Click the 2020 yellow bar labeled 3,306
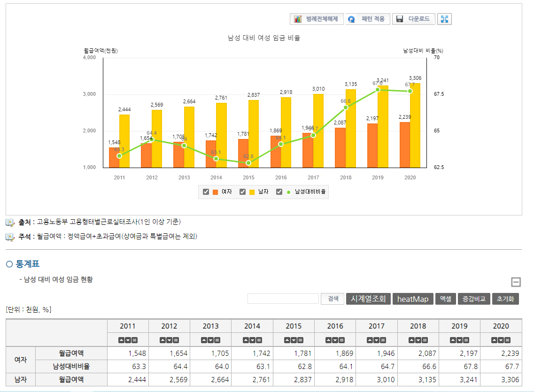534x392 pixels. [415, 125]
